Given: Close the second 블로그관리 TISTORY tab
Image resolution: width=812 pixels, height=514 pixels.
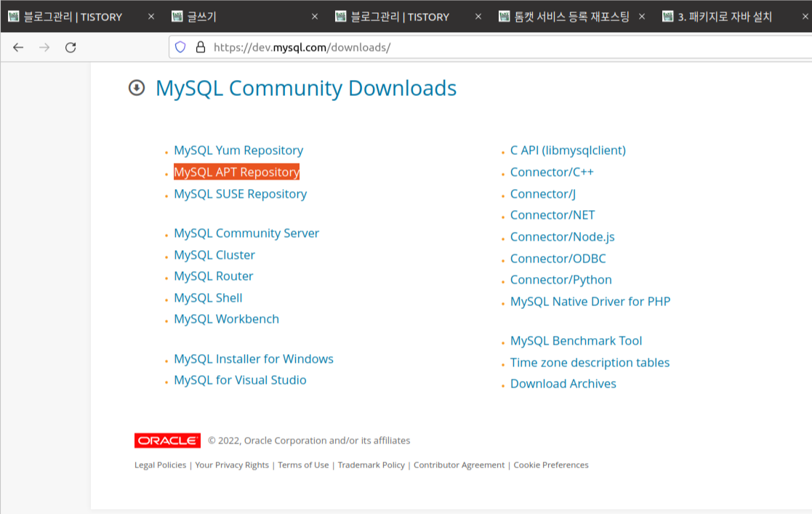Looking at the screenshot, I should click(x=478, y=17).
